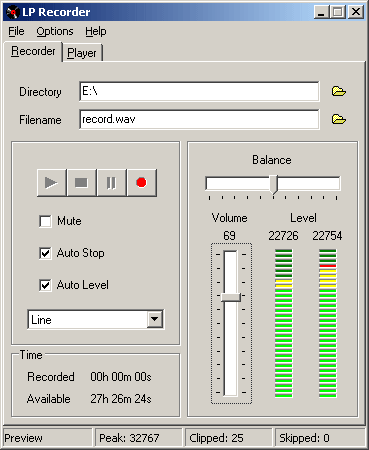
Task: Click the left level value 22726
Action: pyautogui.click(x=283, y=236)
